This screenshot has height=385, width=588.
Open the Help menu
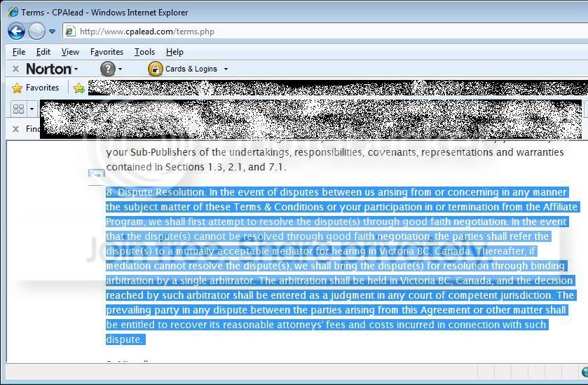[175, 52]
